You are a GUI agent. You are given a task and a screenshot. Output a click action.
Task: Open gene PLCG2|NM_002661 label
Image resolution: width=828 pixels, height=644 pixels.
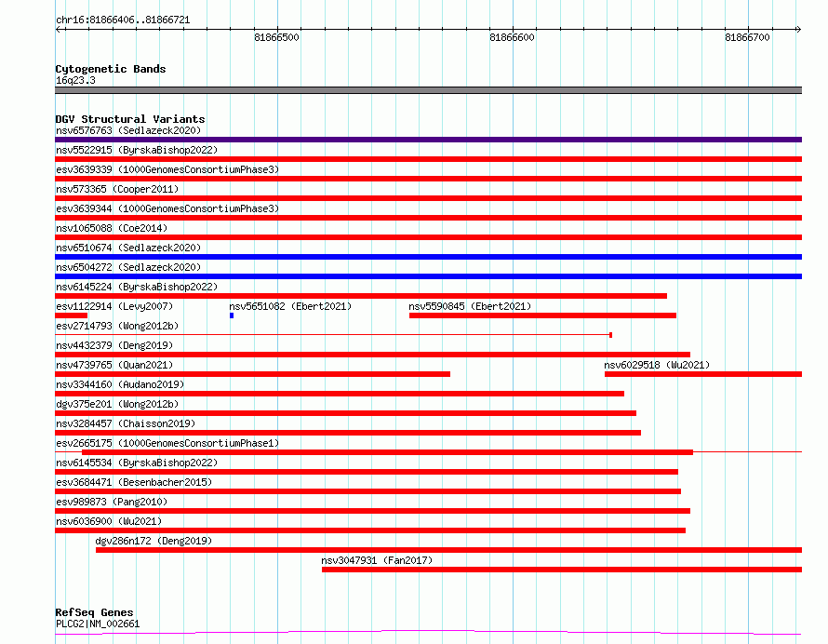pyautogui.click(x=98, y=624)
